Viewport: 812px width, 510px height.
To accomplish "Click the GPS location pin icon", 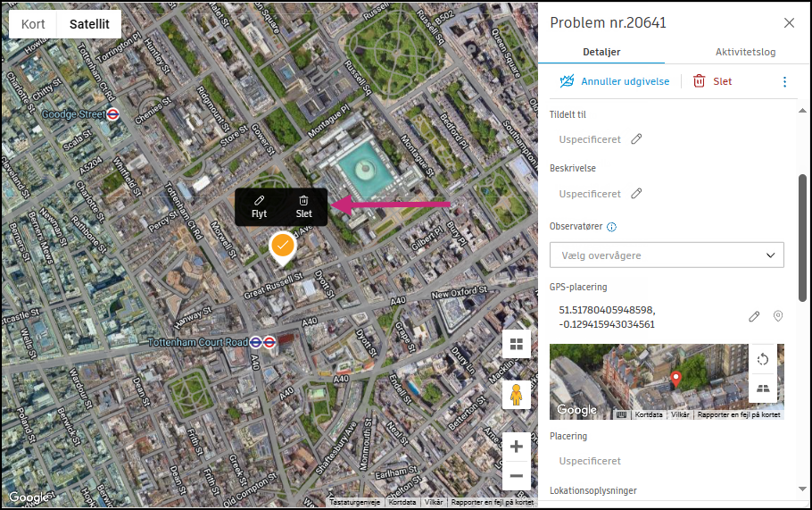I will 778,316.
